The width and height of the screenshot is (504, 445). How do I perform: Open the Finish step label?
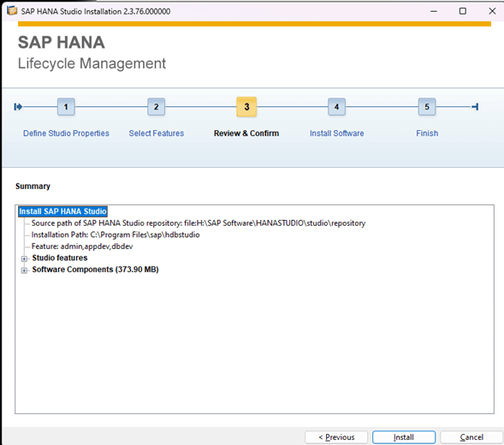(427, 133)
